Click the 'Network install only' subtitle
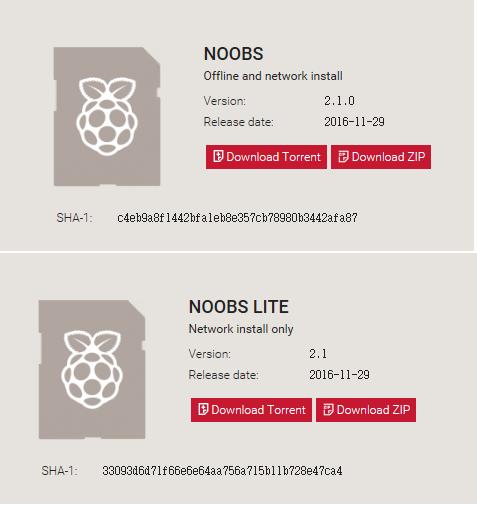The width and height of the screenshot is (477, 505). 241,329
